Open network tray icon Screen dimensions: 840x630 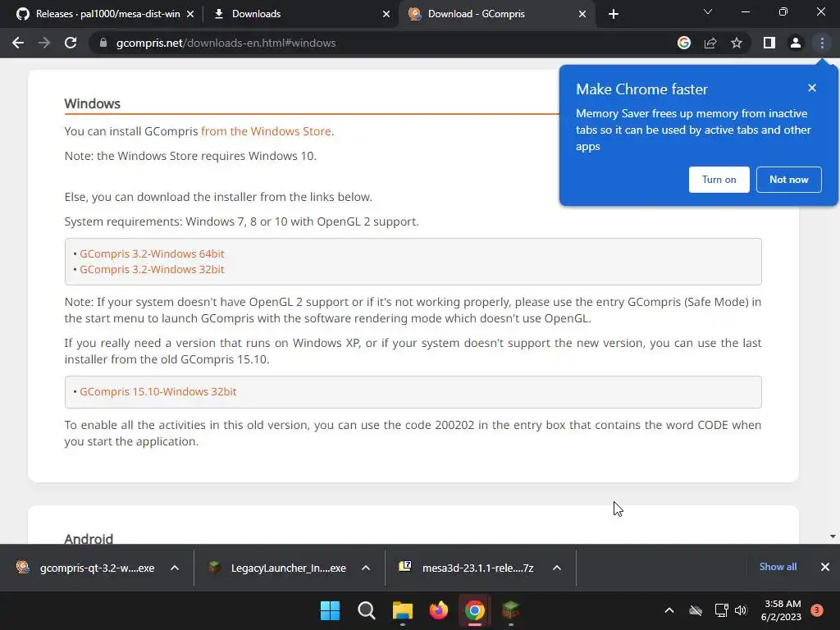[x=721, y=610]
